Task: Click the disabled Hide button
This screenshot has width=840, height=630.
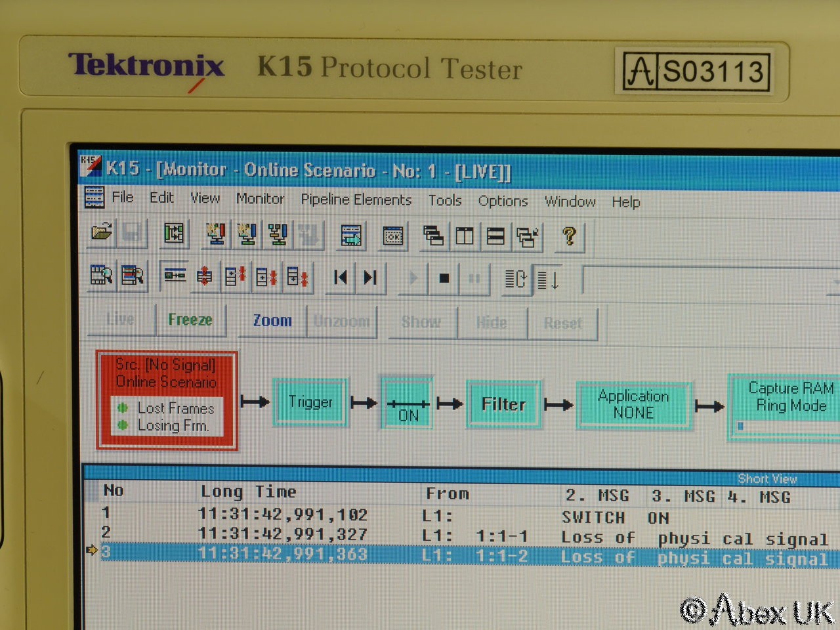Action: pyautogui.click(x=492, y=323)
